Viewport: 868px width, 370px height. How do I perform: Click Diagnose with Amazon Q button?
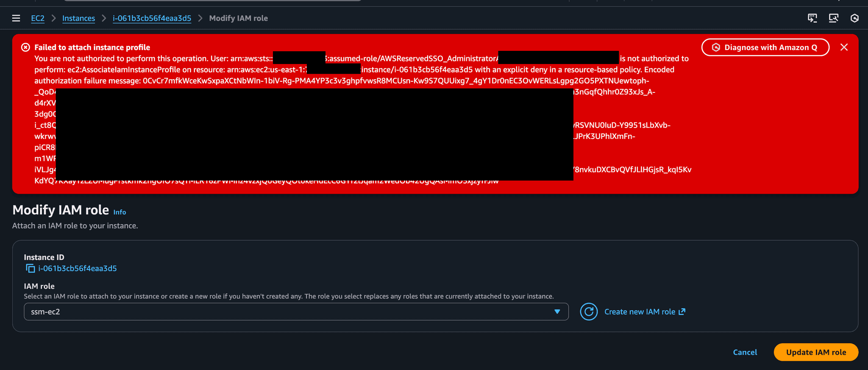[x=765, y=47]
